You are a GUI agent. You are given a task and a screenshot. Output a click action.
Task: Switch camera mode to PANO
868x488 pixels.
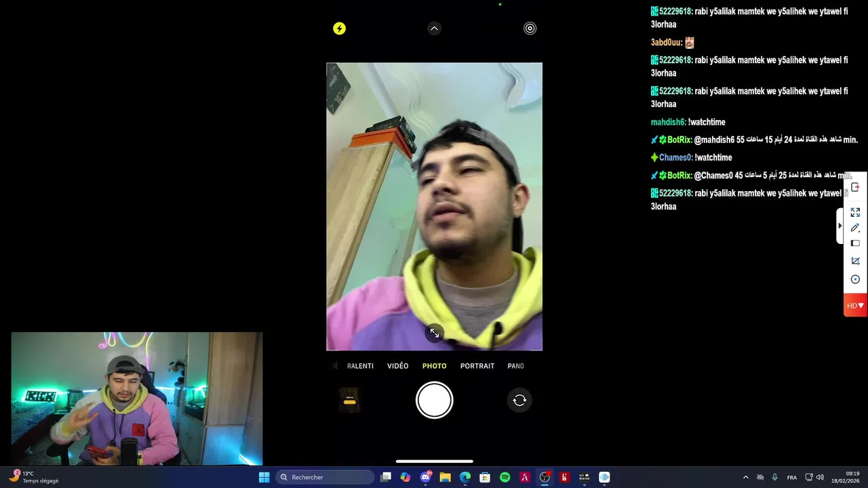click(x=516, y=366)
